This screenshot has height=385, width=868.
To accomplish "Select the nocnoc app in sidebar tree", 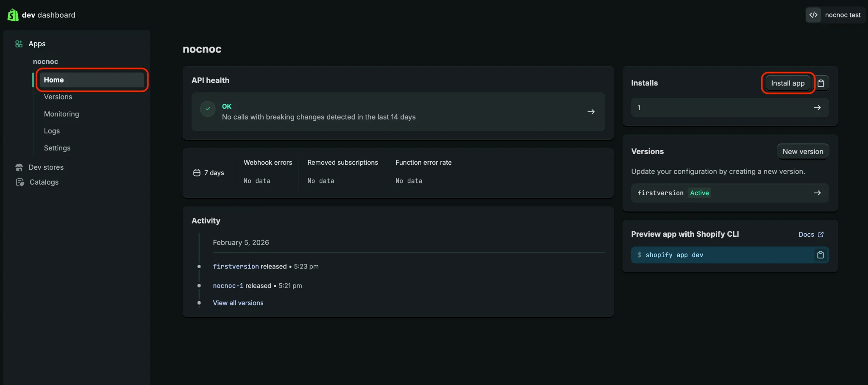I will pyautogui.click(x=45, y=62).
